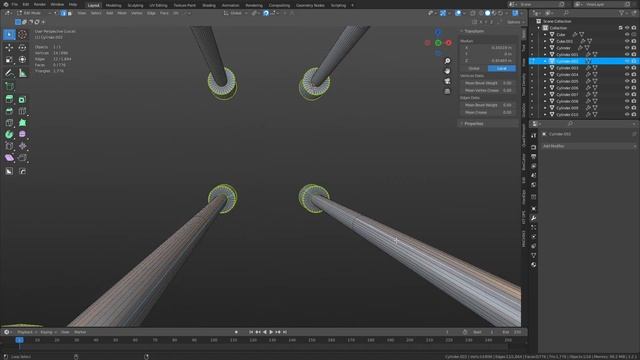Open the Sculpting workspace tab

click(136, 5)
